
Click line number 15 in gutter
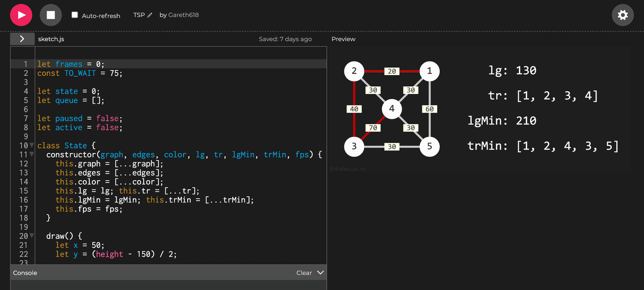click(x=24, y=191)
